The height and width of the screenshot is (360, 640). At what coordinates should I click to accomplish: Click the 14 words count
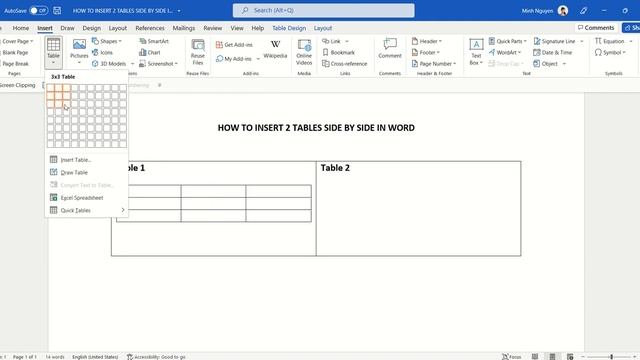click(x=55, y=357)
